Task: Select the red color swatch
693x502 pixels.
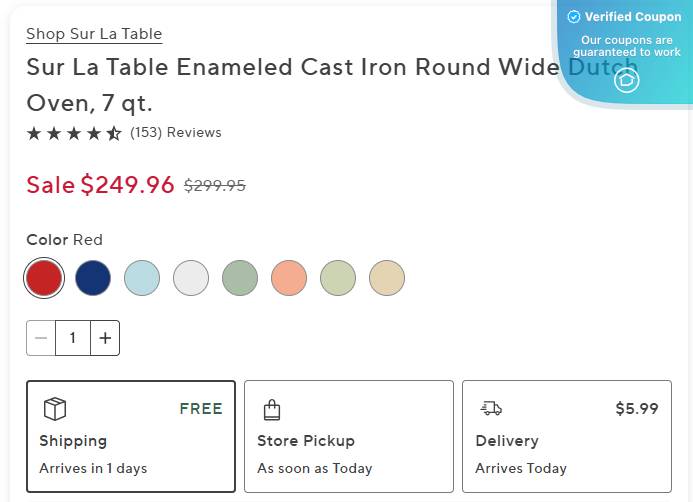Action: pos(44,278)
